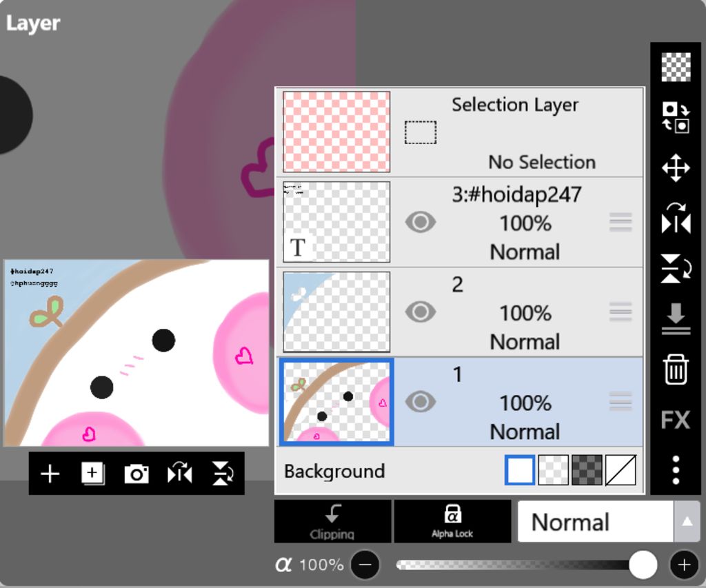Select layer 2 thumbnail
Screen dimensions: 706x588
pyautogui.click(x=336, y=312)
